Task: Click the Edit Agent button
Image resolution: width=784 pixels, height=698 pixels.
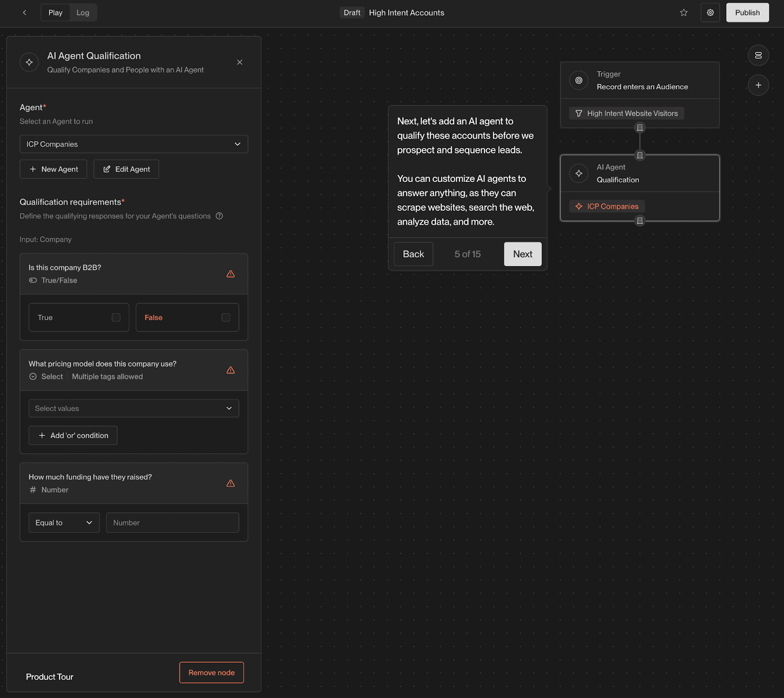Action: (x=126, y=169)
